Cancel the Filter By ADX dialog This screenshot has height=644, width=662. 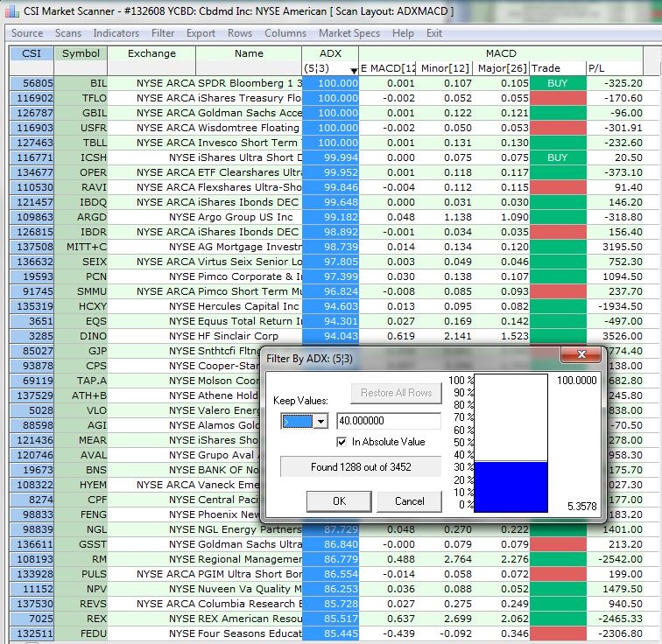click(x=409, y=501)
